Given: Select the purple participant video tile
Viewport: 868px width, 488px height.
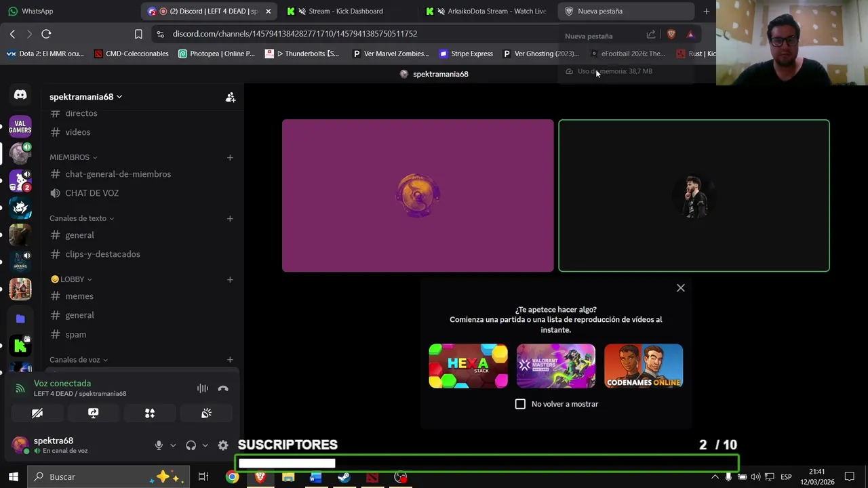Looking at the screenshot, I should pyautogui.click(x=418, y=196).
